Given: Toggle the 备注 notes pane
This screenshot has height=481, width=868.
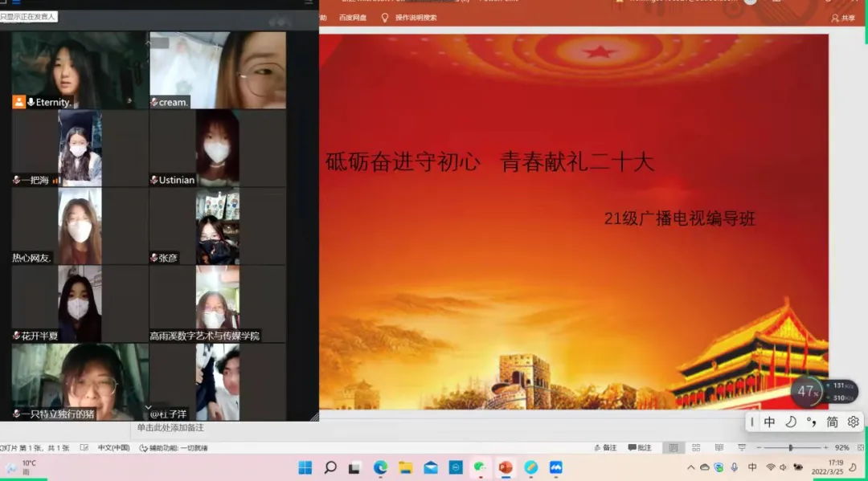Looking at the screenshot, I should (x=606, y=447).
